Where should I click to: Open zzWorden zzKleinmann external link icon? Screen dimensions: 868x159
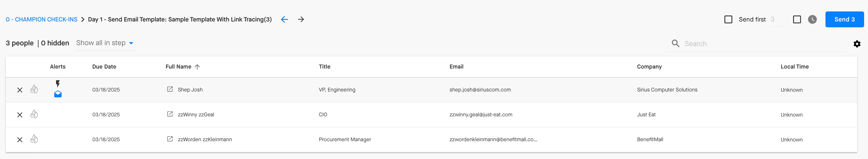coord(170,139)
